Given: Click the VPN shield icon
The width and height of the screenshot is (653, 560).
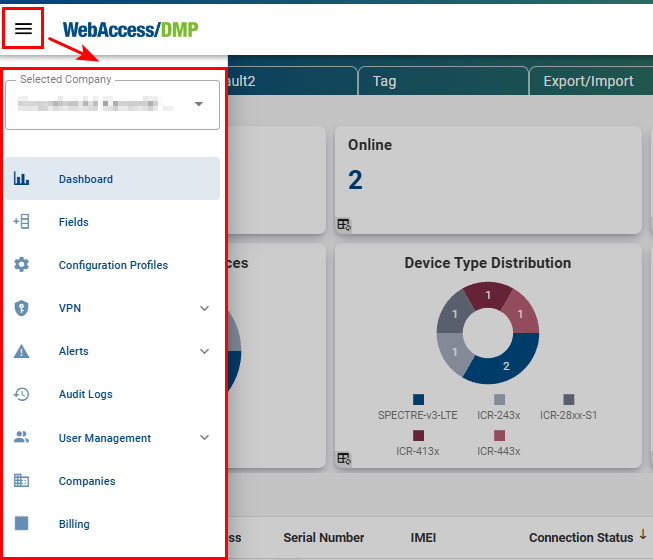Looking at the screenshot, I should [x=21, y=308].
